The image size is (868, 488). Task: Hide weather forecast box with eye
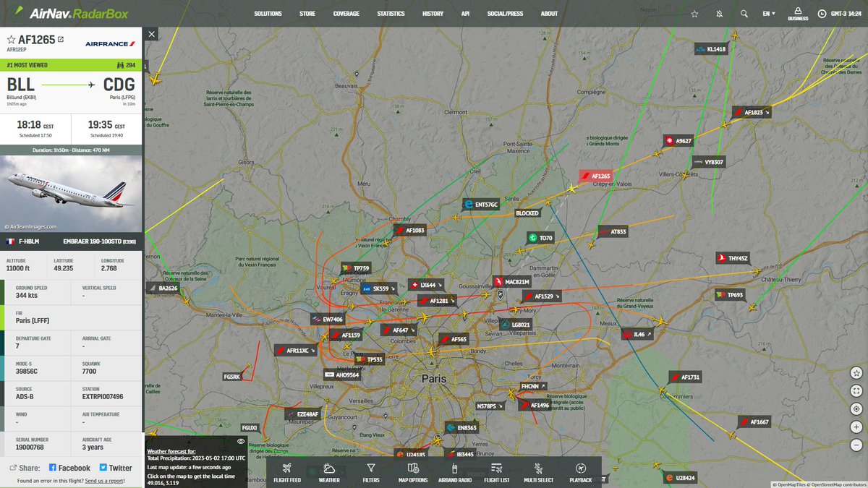[x=241, y=440]
